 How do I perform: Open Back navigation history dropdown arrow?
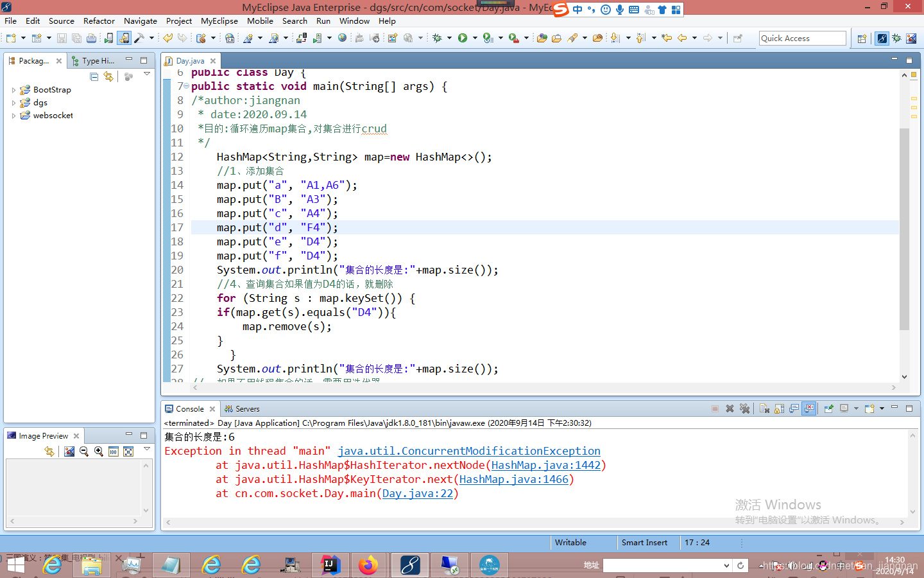694,39
